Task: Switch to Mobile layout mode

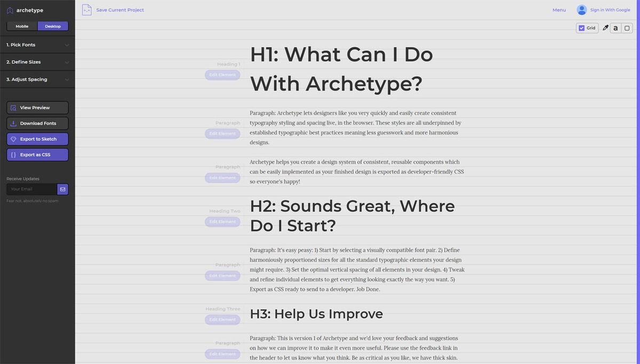Action: [x=21, y=26]
